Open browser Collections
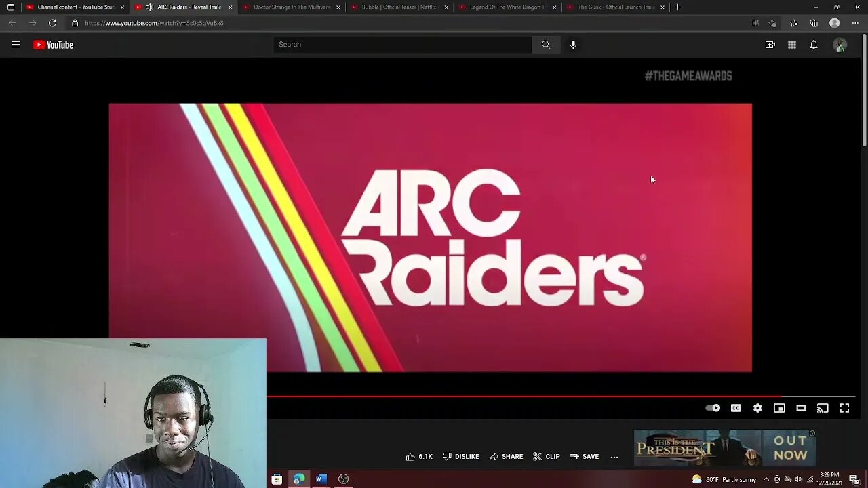868x488 pixels. coord(814,23)
